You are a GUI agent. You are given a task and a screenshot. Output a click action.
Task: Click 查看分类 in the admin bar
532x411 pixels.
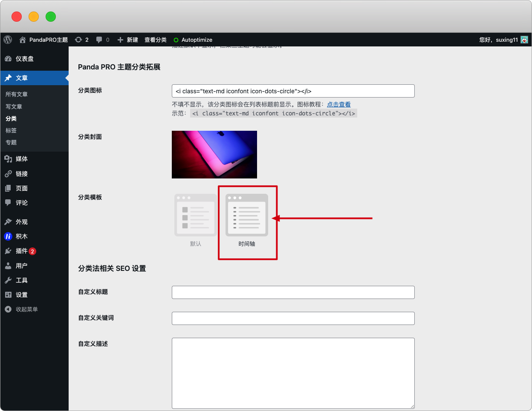pyautogui.click(x=156, y=40)
